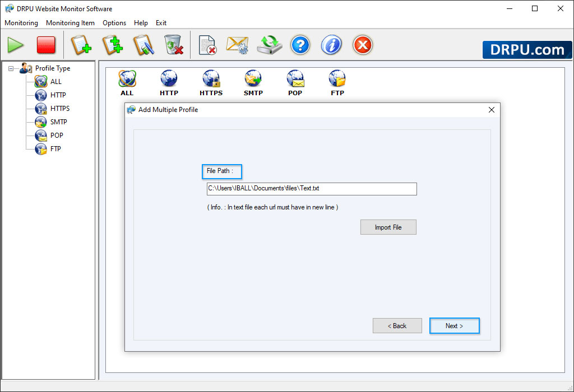Open the Options menu
This screenshot has height=392, width=574.
[114, 22]
